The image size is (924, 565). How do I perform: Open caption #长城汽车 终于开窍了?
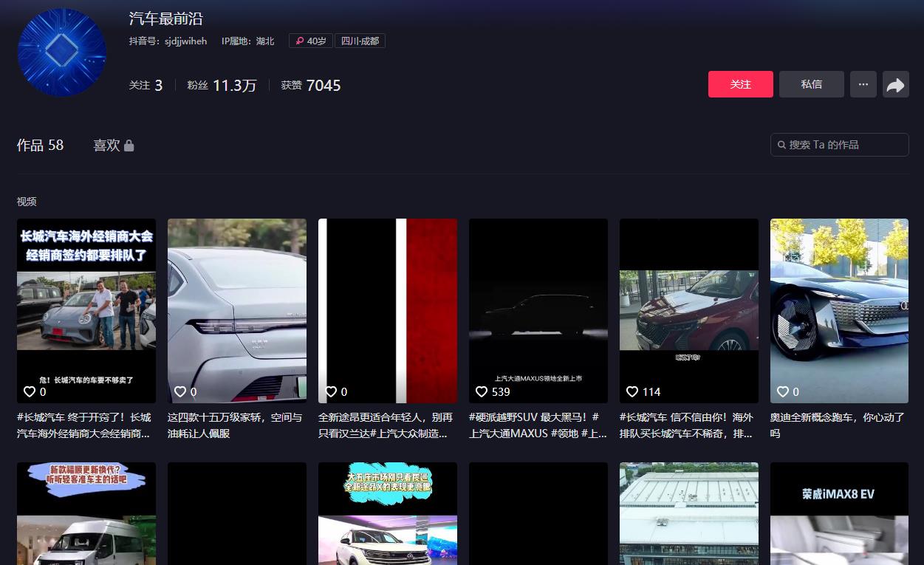tap(84, 425)
